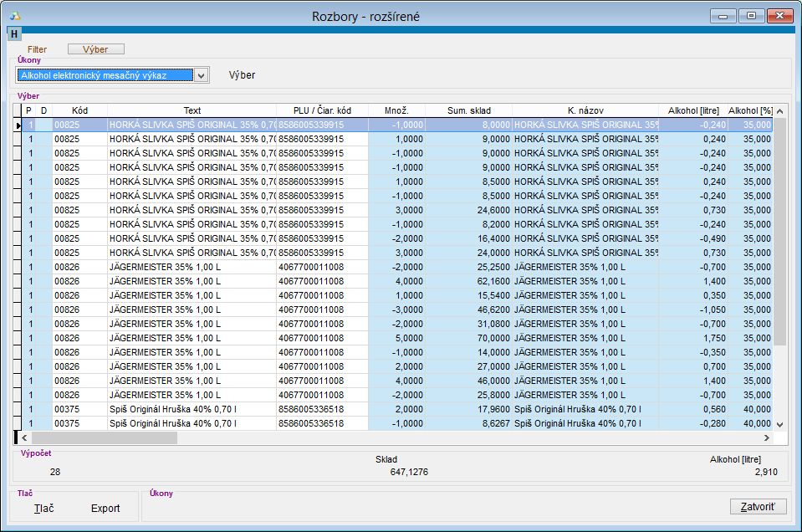Select the 'Alkohol elektronický mesačný výkaz' combo box
802x532 pixels.
click(105, 75)
